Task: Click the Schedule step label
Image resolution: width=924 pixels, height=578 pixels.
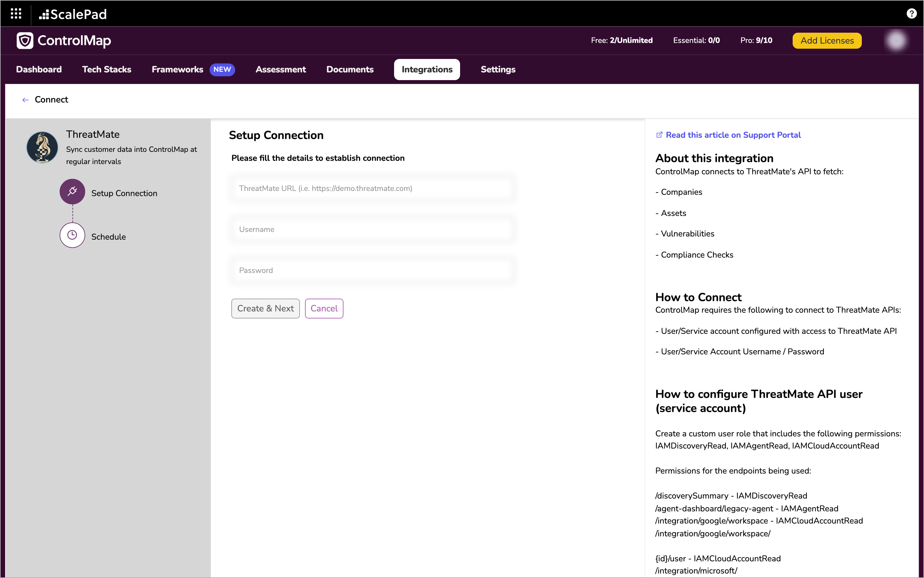Action: (x=109, y=237)
